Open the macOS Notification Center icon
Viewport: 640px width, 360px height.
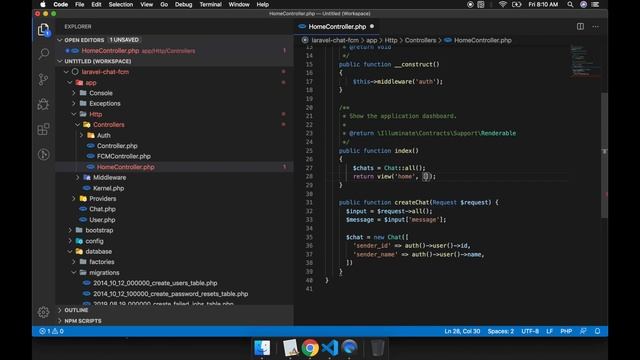pos(596,4)
